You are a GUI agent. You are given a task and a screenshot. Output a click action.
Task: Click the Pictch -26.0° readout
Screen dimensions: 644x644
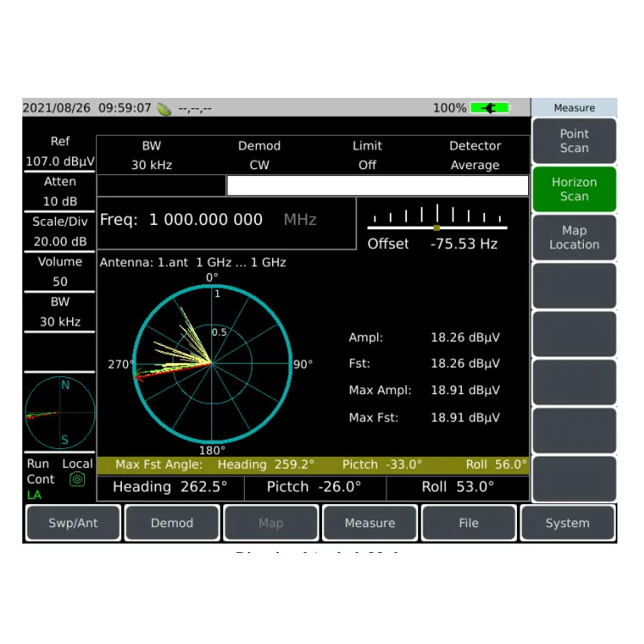coord(313,487)
